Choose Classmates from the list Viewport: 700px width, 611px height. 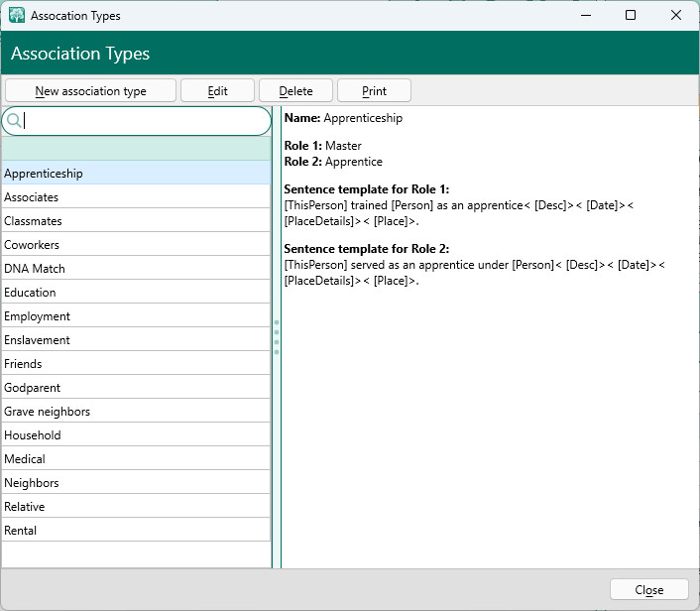tap(136, 220)
